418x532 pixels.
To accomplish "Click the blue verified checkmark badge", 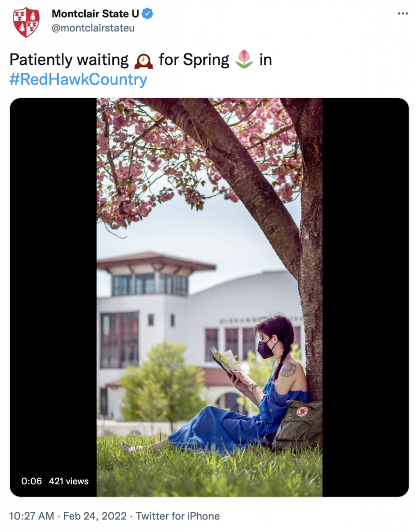I will (x=148, y=14).
